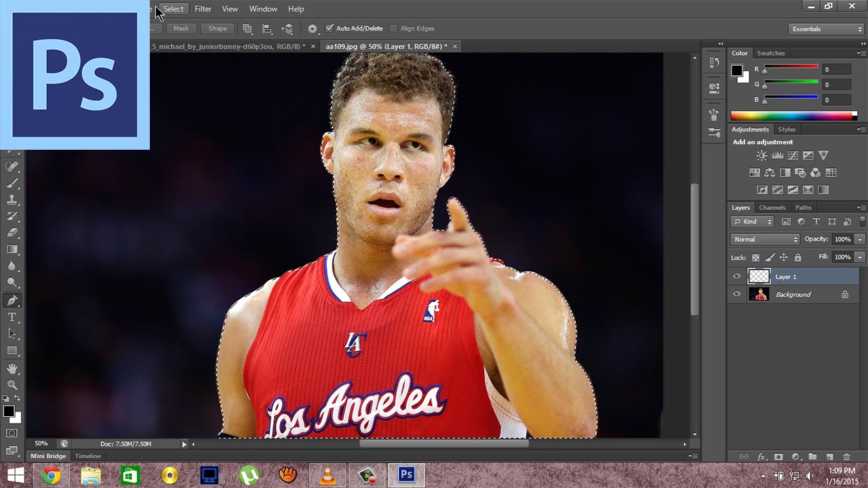This screenshot has width=868, height=488.
Task: Open the Opacity slider dropdown arrow
Action: [x=860, y=239]
